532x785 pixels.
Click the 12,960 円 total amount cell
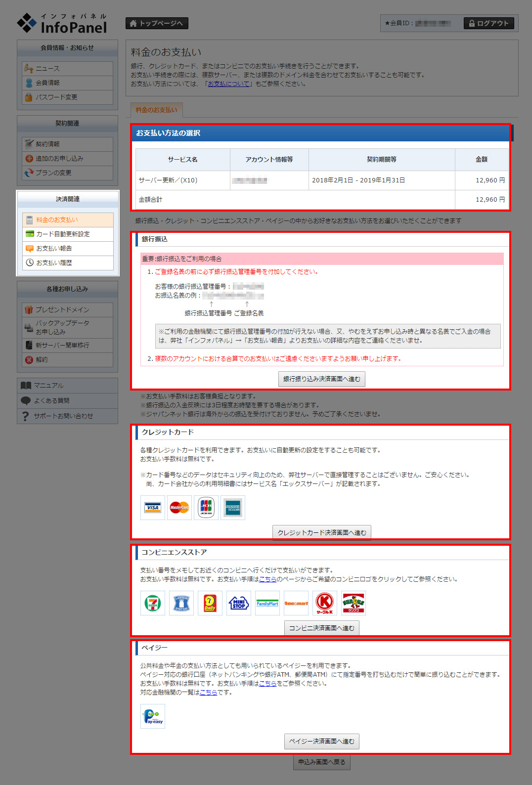coord(482,200)
